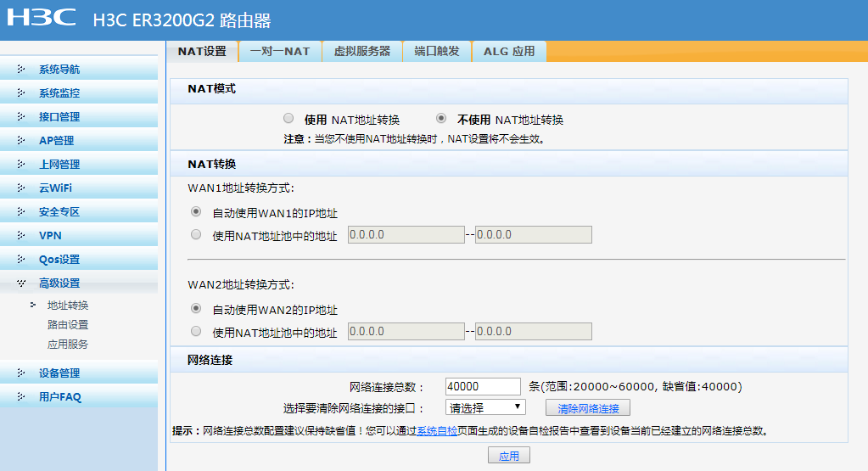Open the 端口触发 tab

pyautogui.click(x=437, y=52)
